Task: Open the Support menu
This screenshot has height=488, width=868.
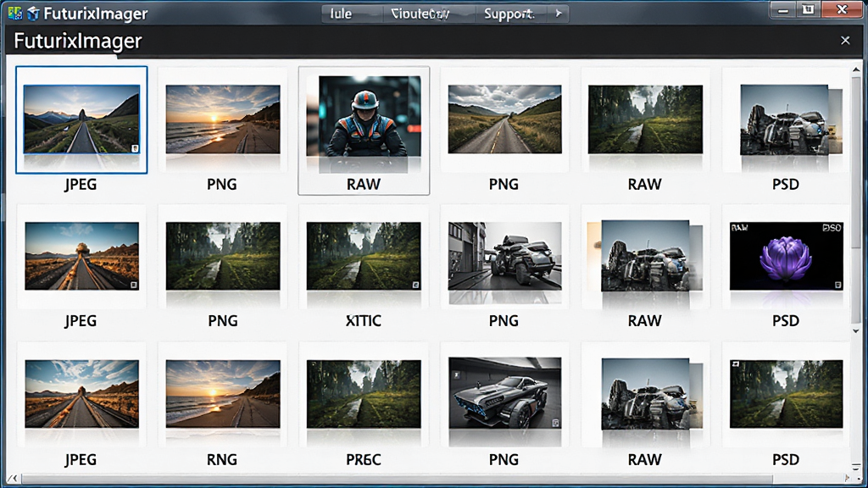Action: [x=509, y=14]
